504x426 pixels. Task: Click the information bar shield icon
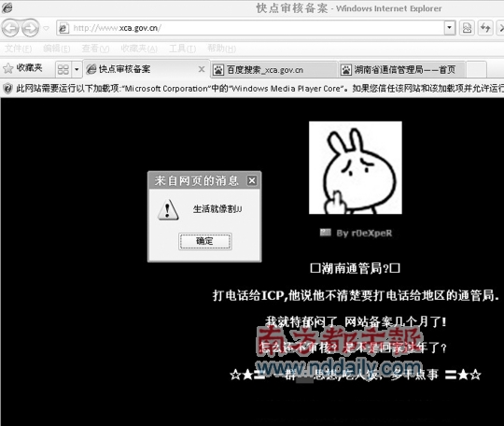click(x=7, y=88)
